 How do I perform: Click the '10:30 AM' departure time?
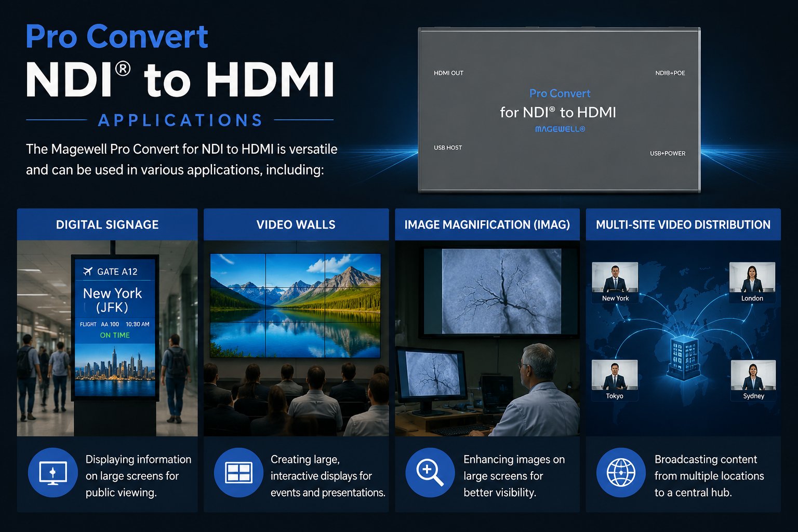click(x=138, y=324)
